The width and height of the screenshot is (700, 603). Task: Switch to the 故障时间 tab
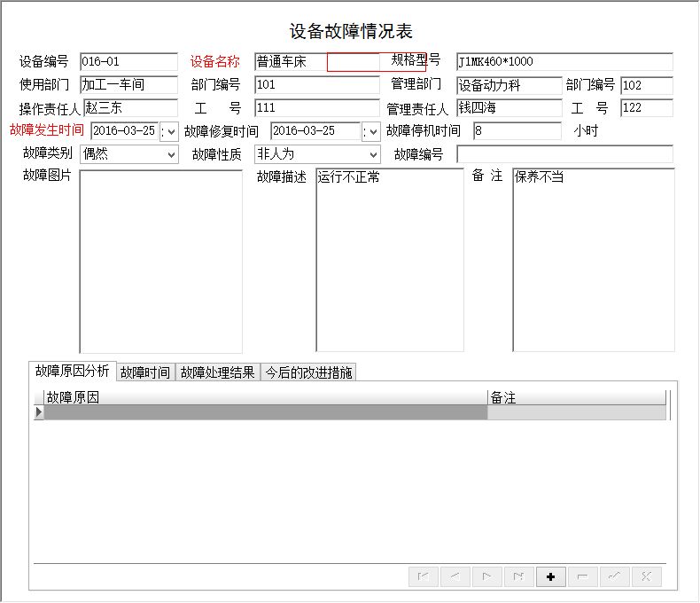pos(145,372)
